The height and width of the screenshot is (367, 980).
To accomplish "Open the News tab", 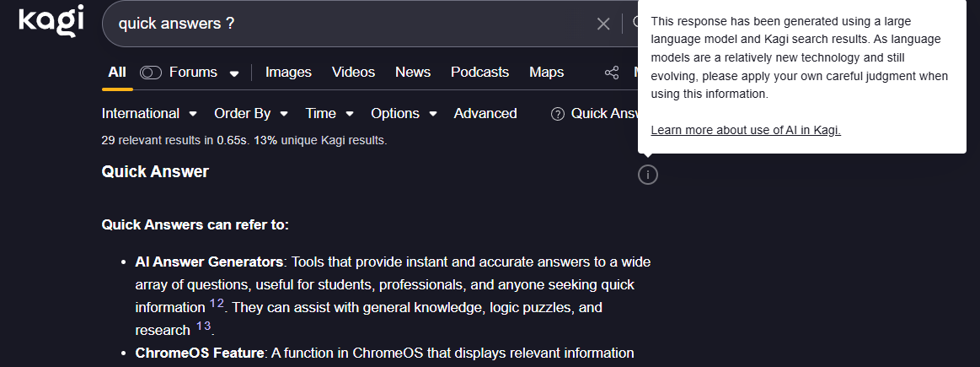I will [x=413, y=73].
